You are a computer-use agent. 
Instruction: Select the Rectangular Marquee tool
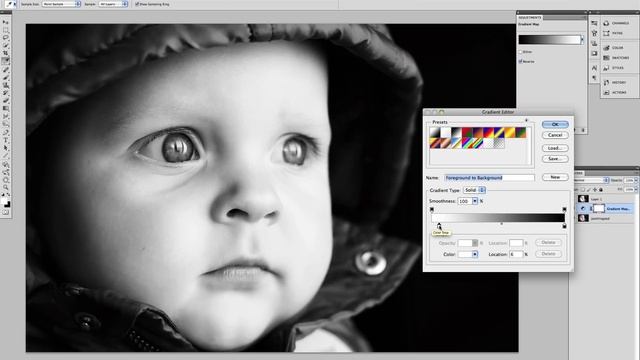coord(6,30)
